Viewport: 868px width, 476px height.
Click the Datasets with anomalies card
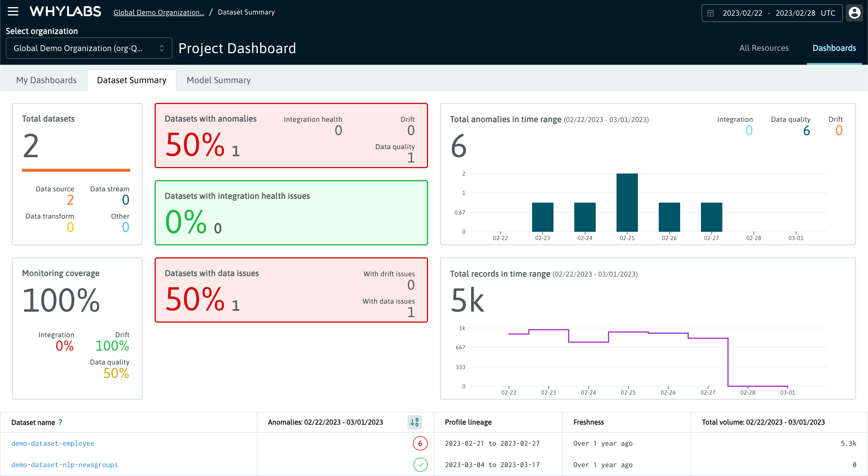click(x=291, y=135)
